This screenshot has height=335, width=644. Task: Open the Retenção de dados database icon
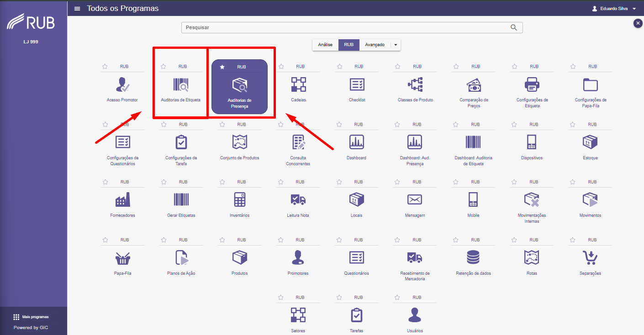pos(473,258)
